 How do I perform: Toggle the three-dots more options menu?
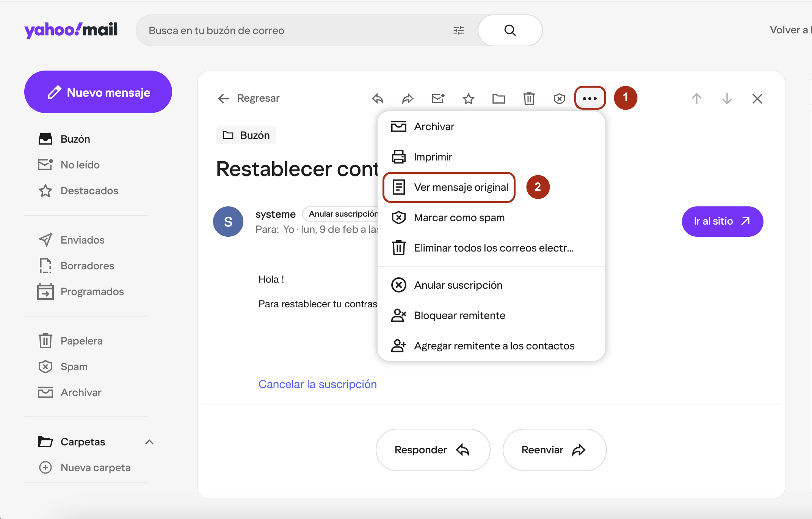point(590,98)
